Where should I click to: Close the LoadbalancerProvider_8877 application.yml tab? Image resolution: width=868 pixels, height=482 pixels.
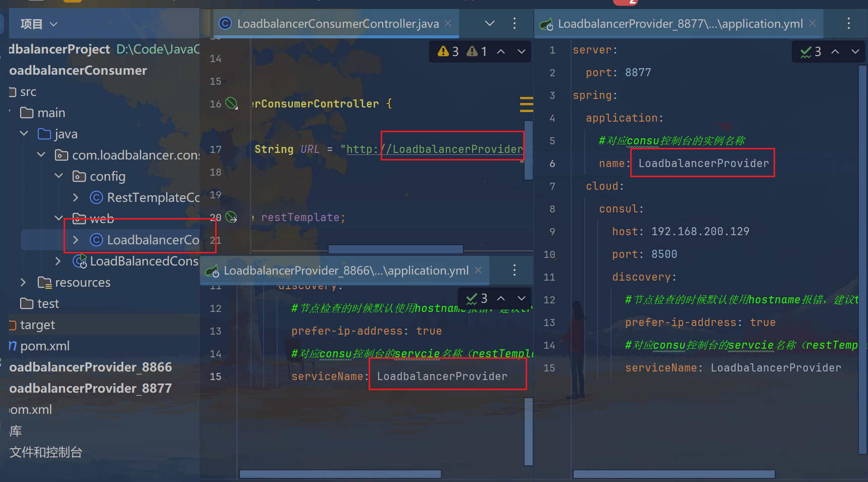812,24
